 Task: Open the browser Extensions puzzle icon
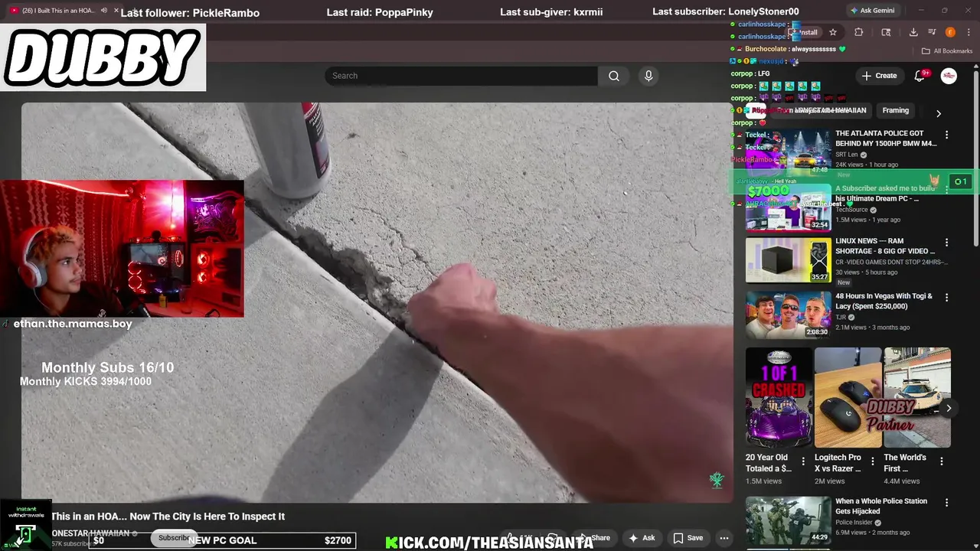click(x=858, y=32)
